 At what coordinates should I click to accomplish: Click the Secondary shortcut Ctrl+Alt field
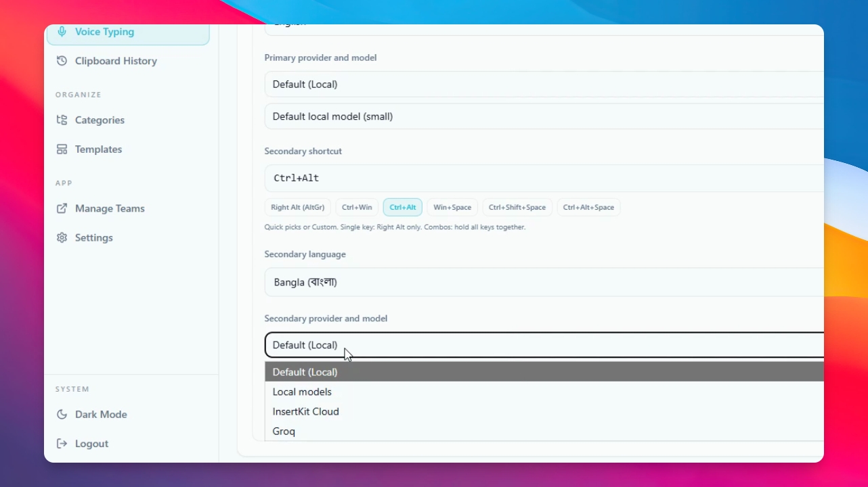coord(544,179)
